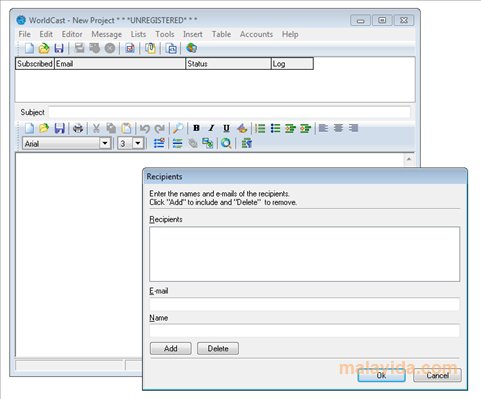
Task: Confirm the Recipients dialog with Ok
Action: [381, 375]
